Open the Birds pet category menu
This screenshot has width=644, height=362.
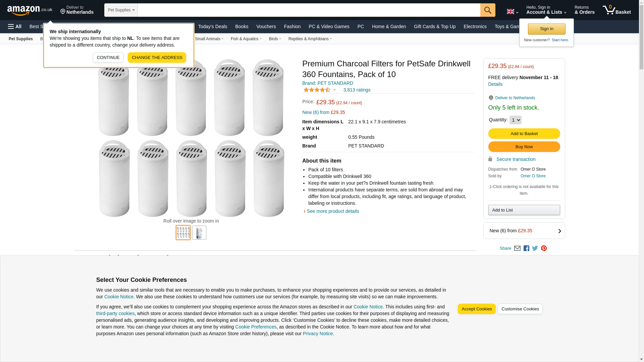coord(275,39)
